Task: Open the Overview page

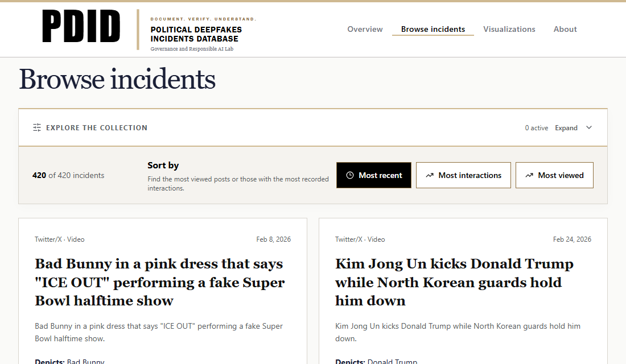Action: (x=365, y=29)
